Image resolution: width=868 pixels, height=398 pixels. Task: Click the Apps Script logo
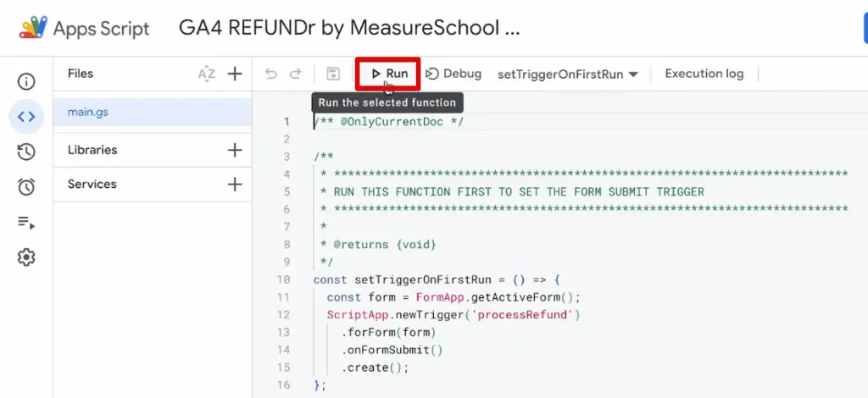34,28
